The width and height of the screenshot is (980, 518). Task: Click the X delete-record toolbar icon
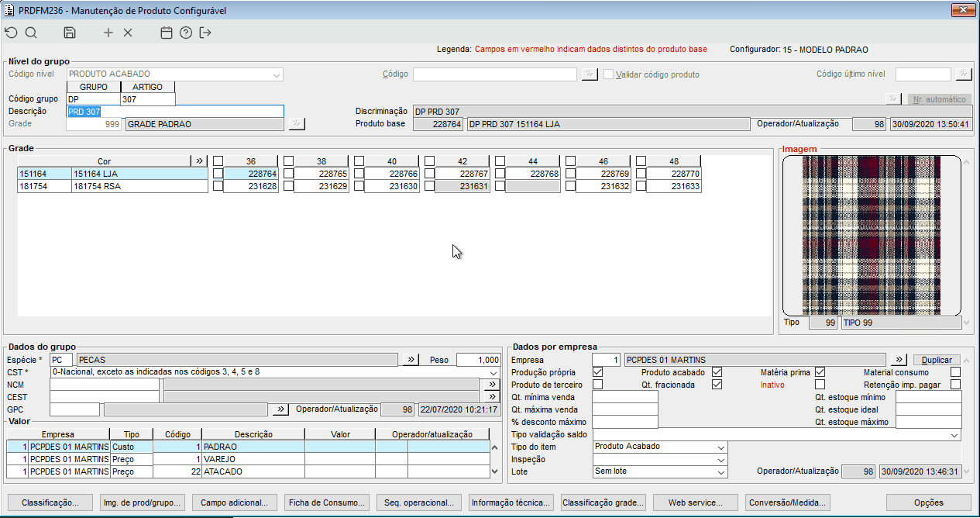click(128, 33)
